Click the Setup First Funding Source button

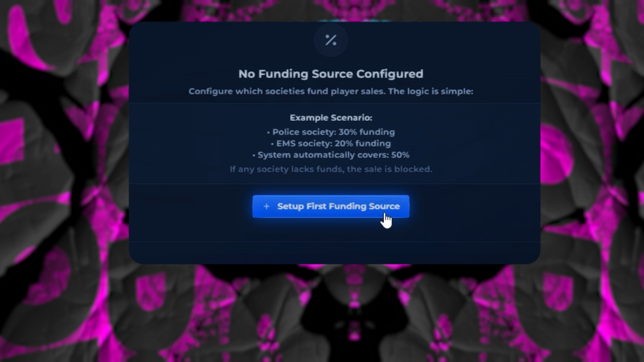331,206
